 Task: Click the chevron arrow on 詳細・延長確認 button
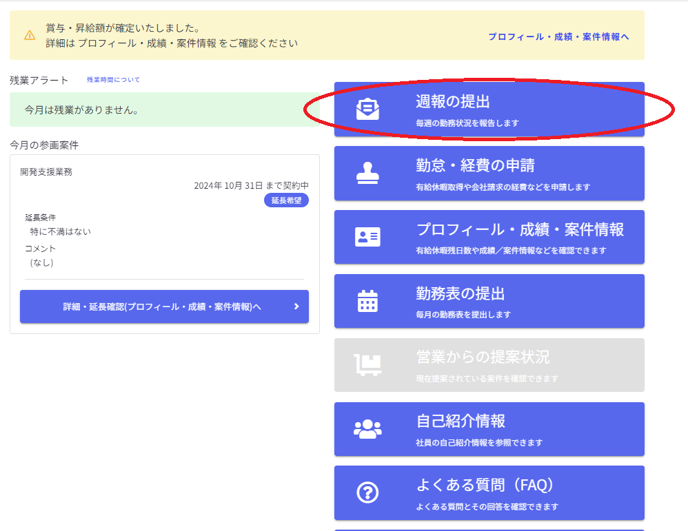coord(296,307)
